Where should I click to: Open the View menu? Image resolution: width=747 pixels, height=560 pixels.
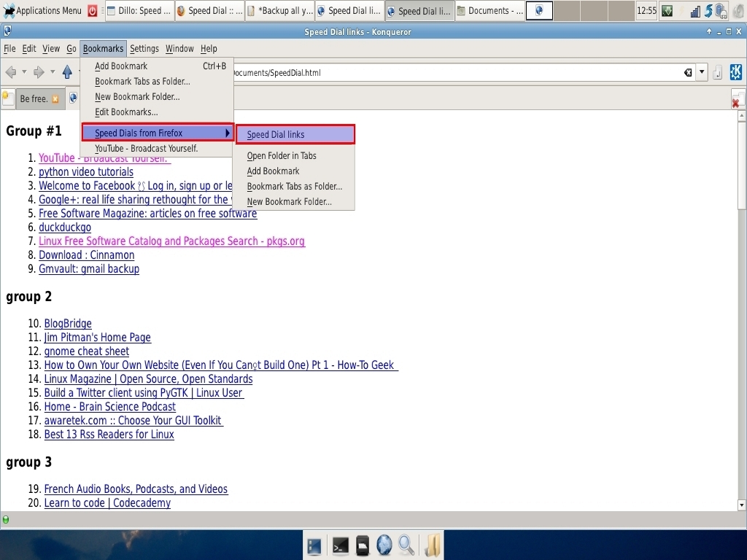[51, 49]
